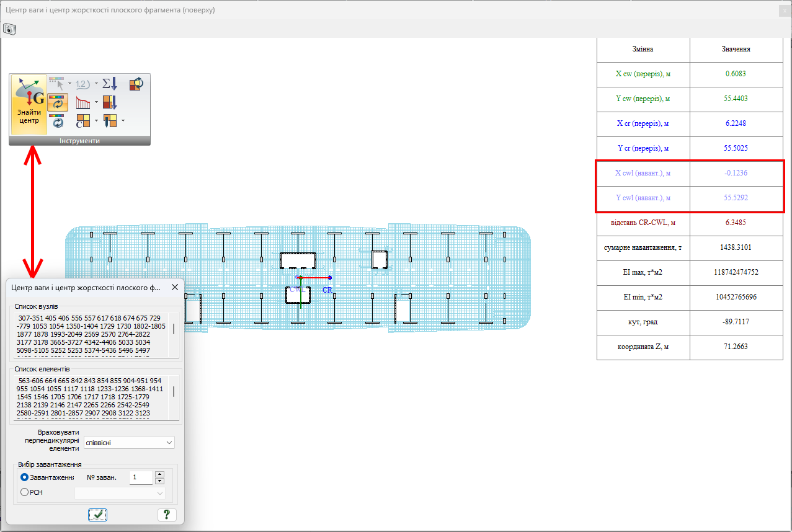Click the mosaic squares with C icon
Screen dimensions: 792x532
click(82, 120)
